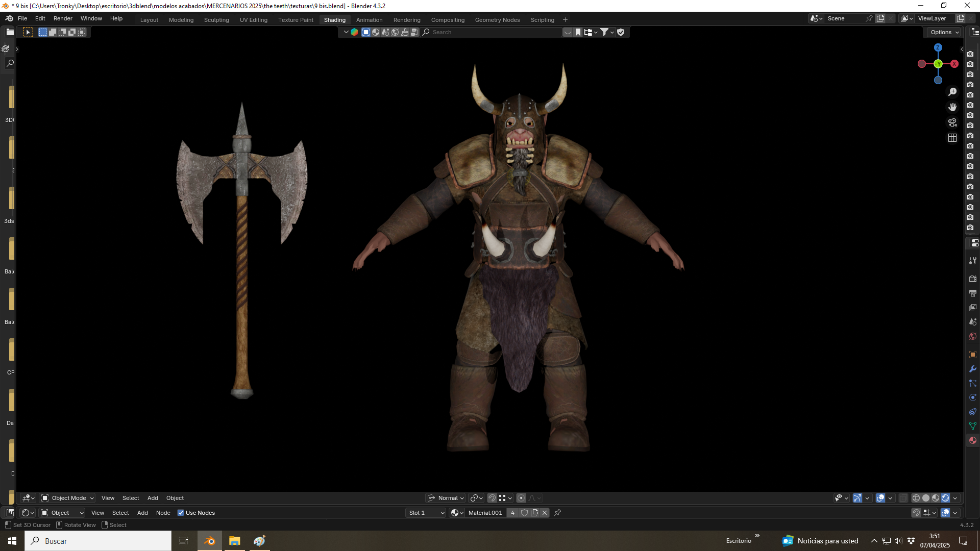Expand the Slot 1 dropdown
The image size is (980, 551).
click(x=427, y=513)
